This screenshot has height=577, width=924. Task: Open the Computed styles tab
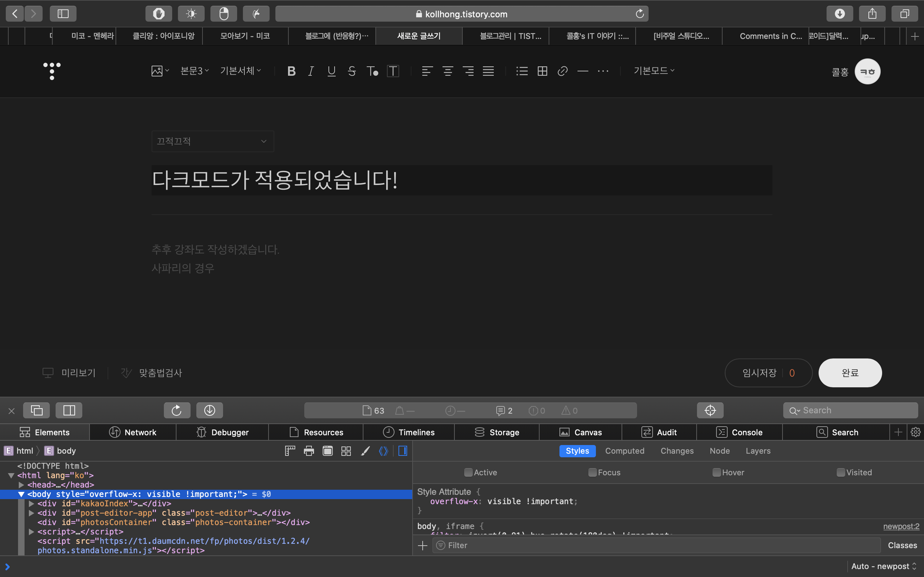tap(624, 451)
